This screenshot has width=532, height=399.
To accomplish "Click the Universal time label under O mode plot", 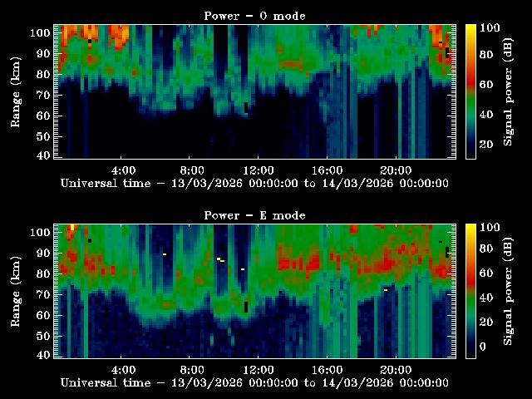I will [x=254, y=183].
